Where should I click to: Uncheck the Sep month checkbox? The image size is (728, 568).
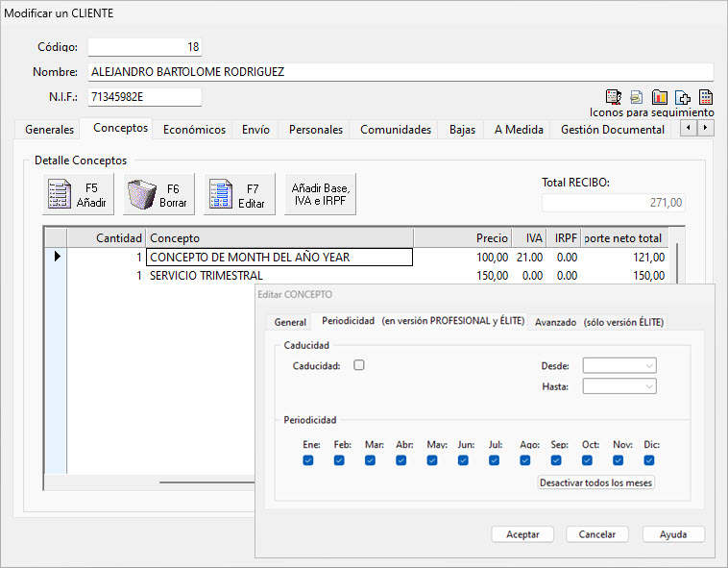point(556,460)
